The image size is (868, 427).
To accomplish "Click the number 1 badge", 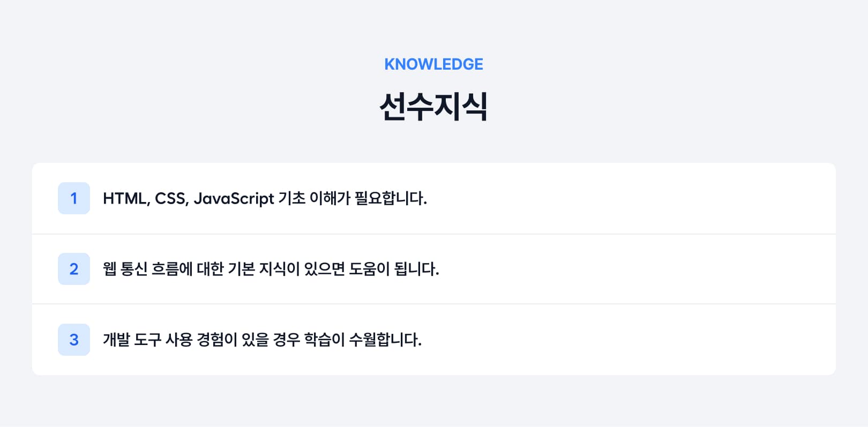I will (74, 198).
